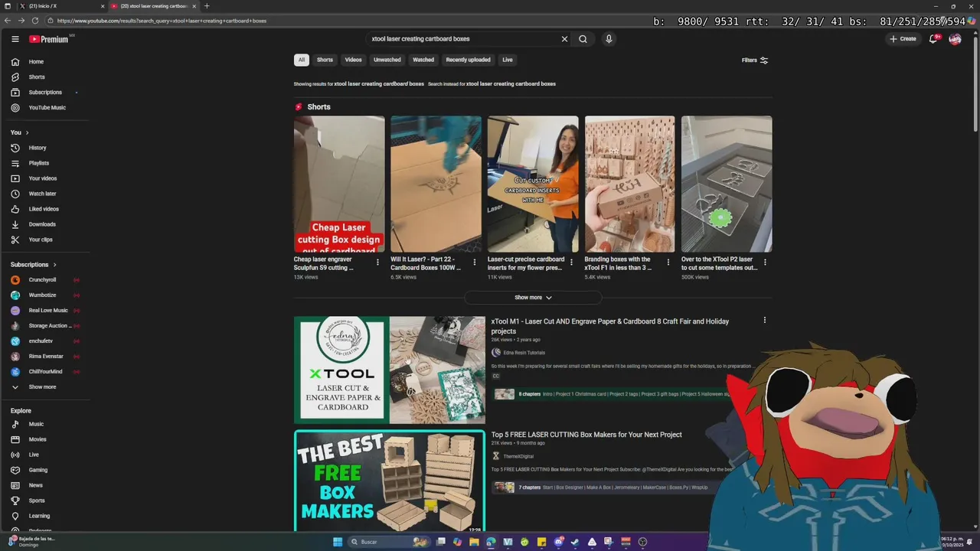The height and width of the screenshot is (551, 980).
Task: Expand the 8 chapters of xTool M1 video
Action: [529, 394]
